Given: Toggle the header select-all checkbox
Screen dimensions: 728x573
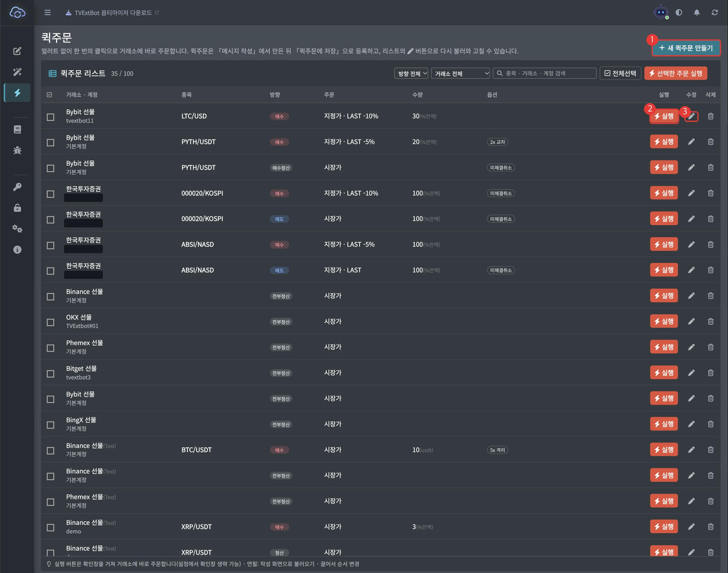Looking at the screenshot, I should [x=49, y=95].
